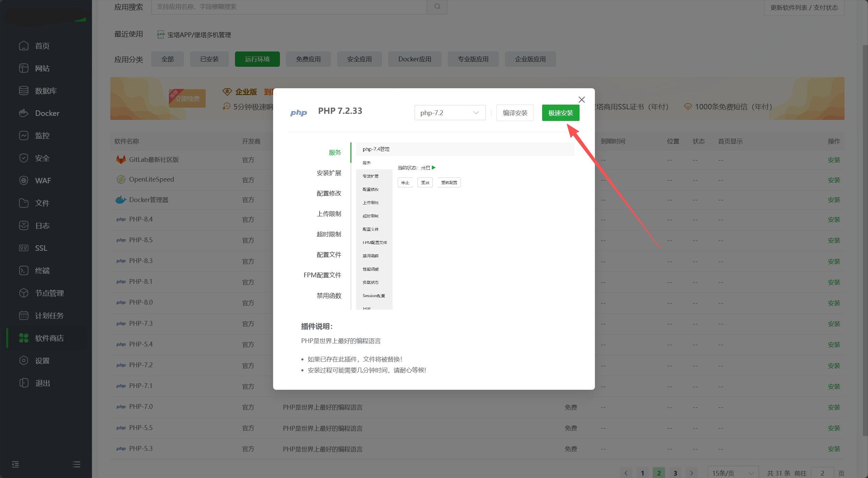Click the PHP-7.2 row name
The height and width of the screenshot is (478, 868).
(x=141, y=365)
